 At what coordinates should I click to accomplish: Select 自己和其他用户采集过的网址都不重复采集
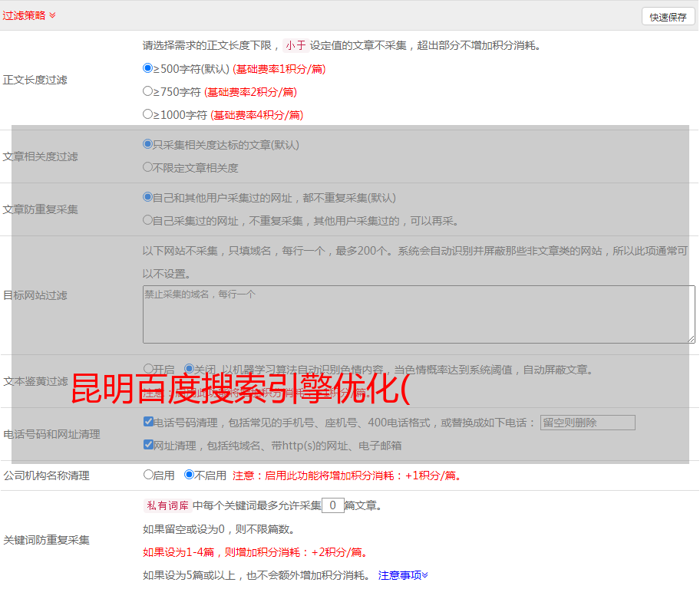coord(148,197)
